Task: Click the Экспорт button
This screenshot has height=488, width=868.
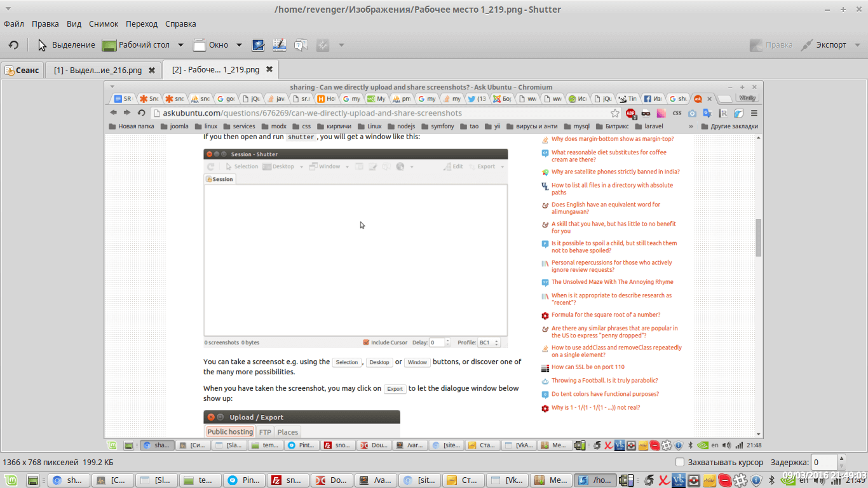Action: click(x=824, y=45)
